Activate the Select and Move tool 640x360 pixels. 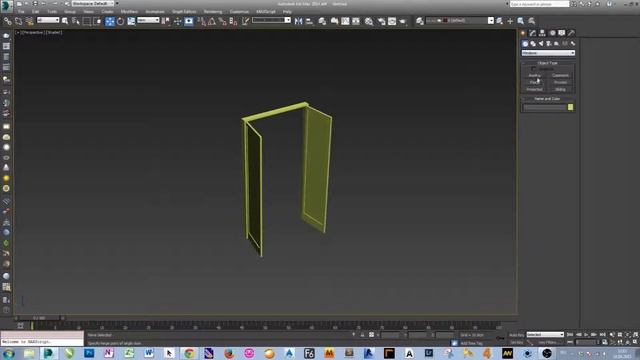pos(110,21)
